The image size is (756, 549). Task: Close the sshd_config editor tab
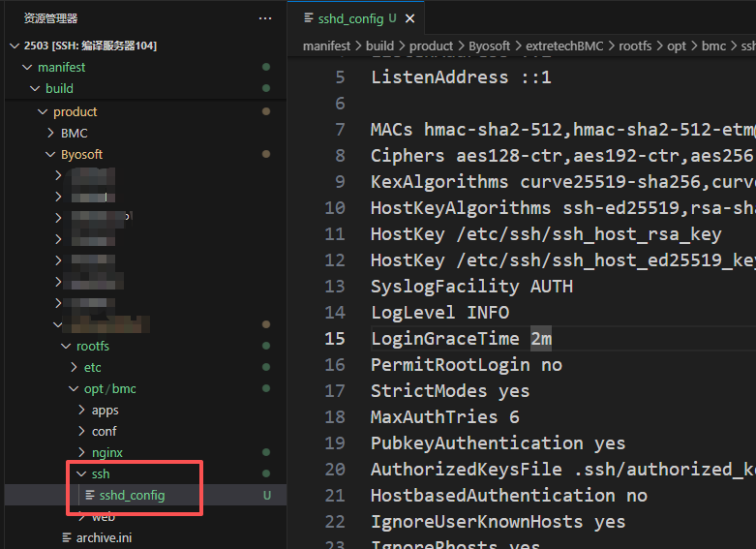(410, 18)
